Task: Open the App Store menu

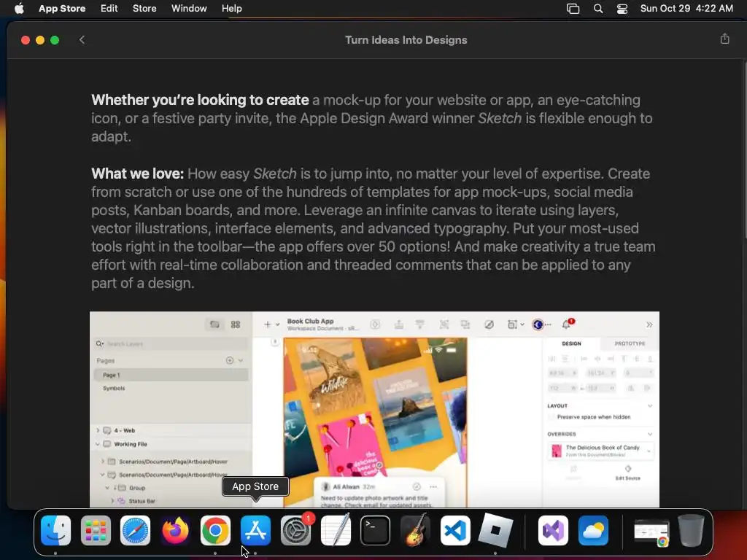Action: 62,9
